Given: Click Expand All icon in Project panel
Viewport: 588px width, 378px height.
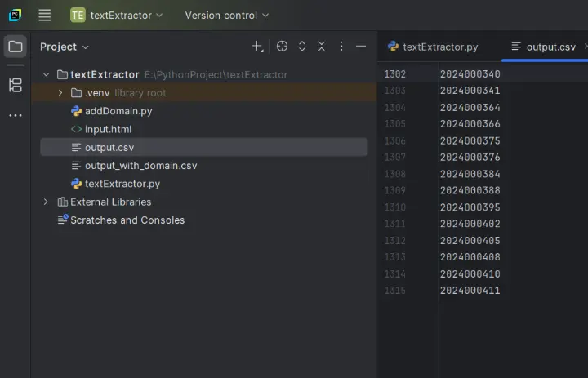Looking at the screenshot, I should click(302, 47).
